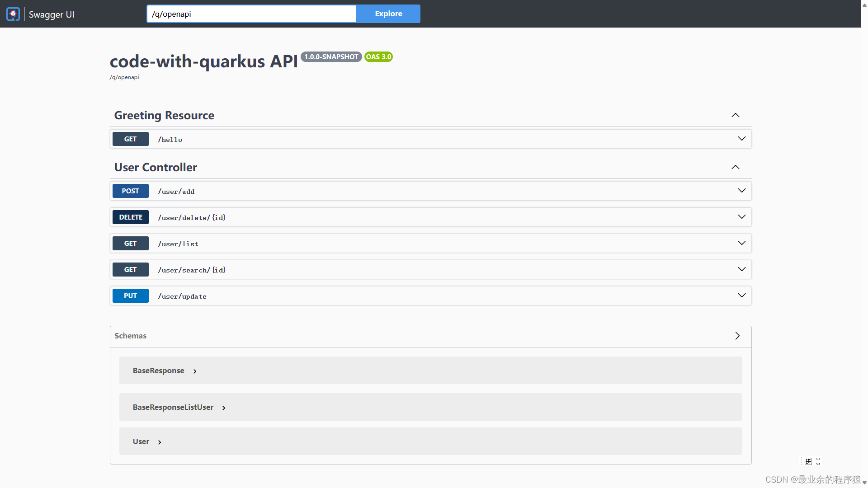Collapse the User Controller section
The width and height of the screenshot is (868, 488).
[x=736, y=167]
